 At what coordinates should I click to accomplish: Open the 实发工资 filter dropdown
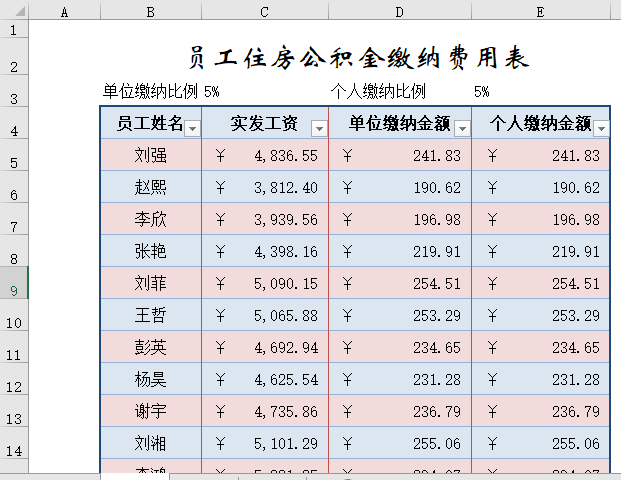point(319,128)
